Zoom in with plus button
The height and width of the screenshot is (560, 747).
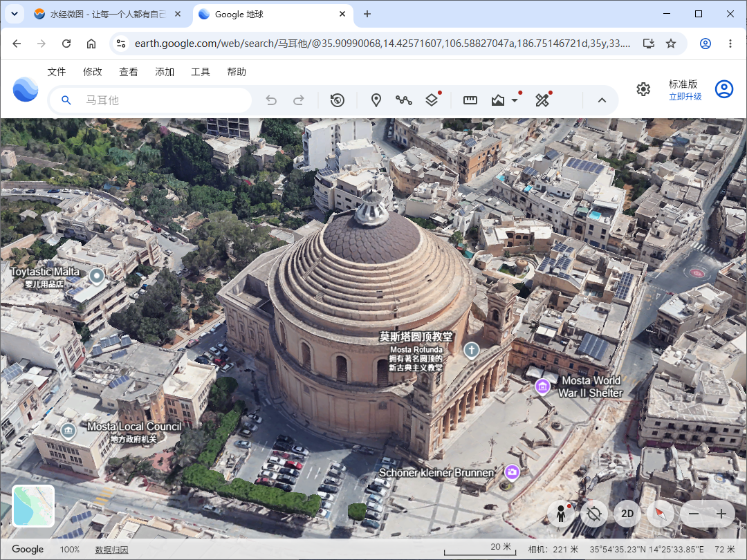(x=721, y=514)
